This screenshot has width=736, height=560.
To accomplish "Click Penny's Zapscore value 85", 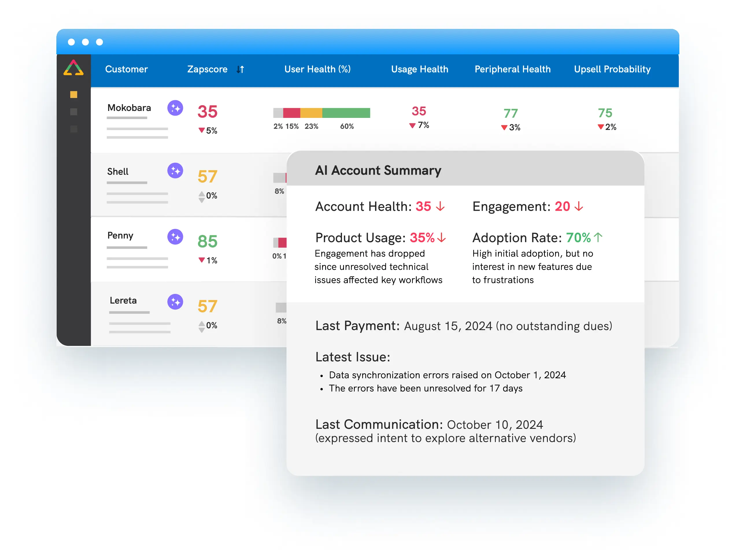I will (x=208, y=241).
